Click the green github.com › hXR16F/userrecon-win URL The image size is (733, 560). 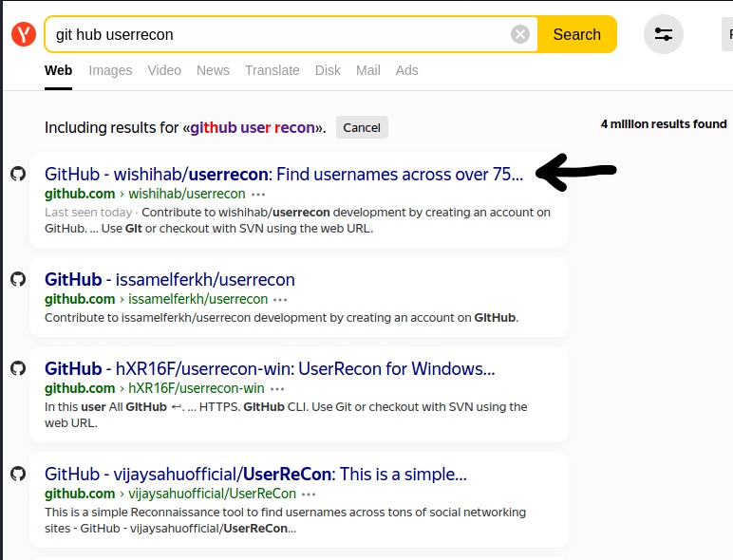click(x=155, y=388)
